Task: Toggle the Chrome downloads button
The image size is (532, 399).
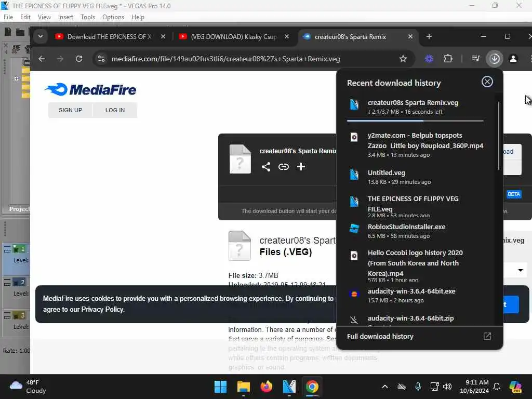Action: [495, 59]
